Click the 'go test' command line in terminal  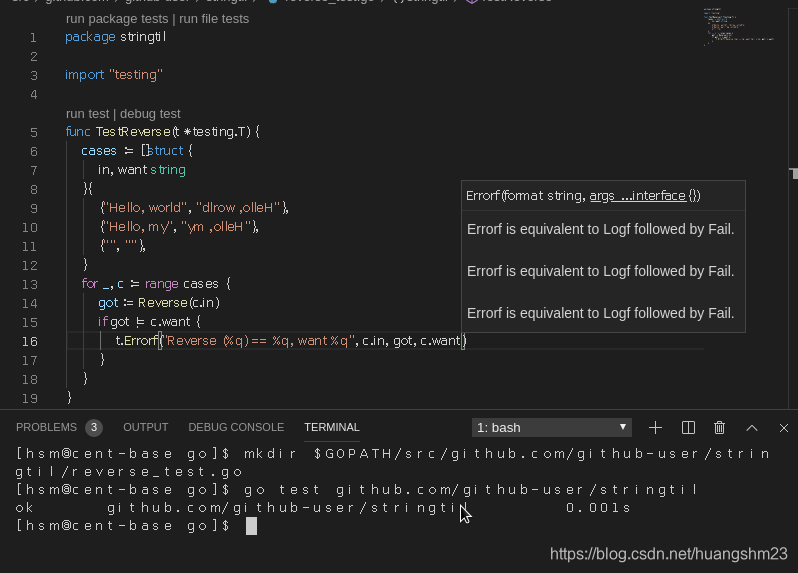[356, 490]
